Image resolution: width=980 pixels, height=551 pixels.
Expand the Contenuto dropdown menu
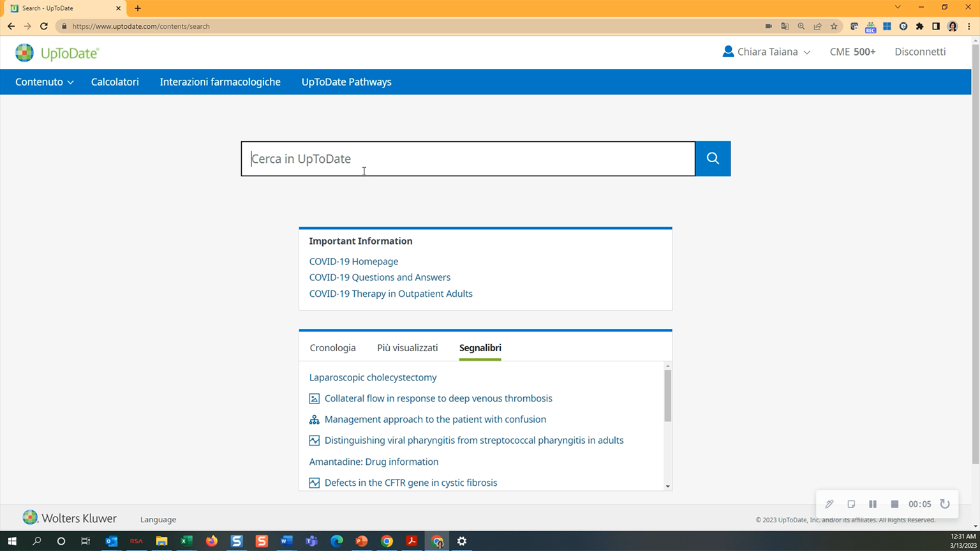tap(45, 82)
